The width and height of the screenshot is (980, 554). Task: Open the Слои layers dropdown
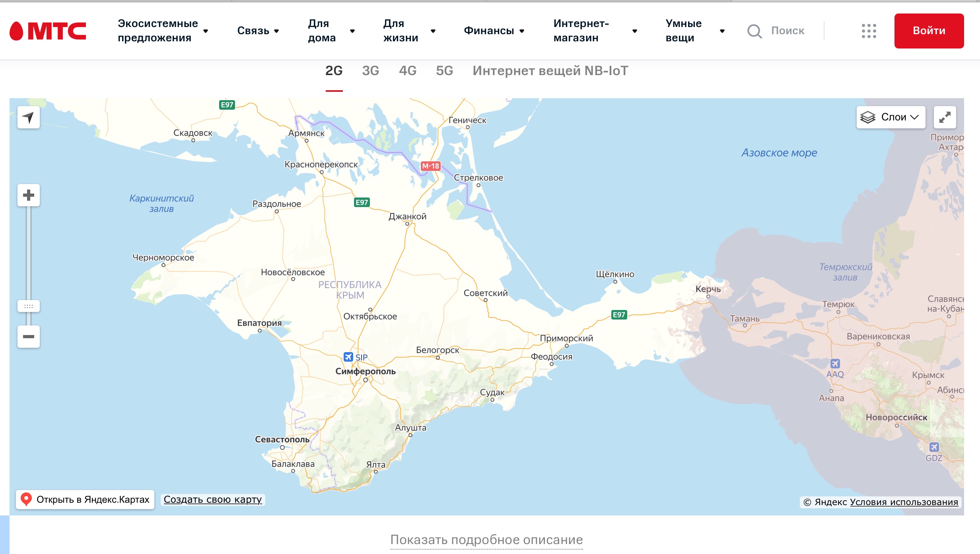891,117
